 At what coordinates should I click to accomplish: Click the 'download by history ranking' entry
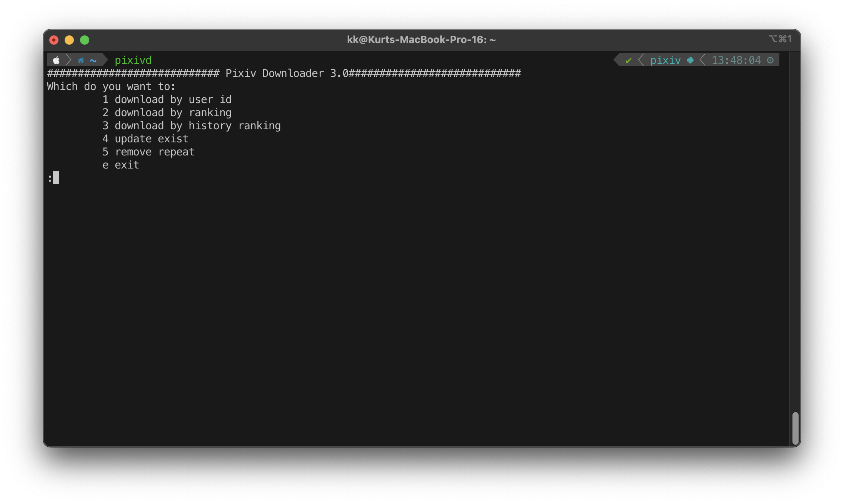pos(192,126)
